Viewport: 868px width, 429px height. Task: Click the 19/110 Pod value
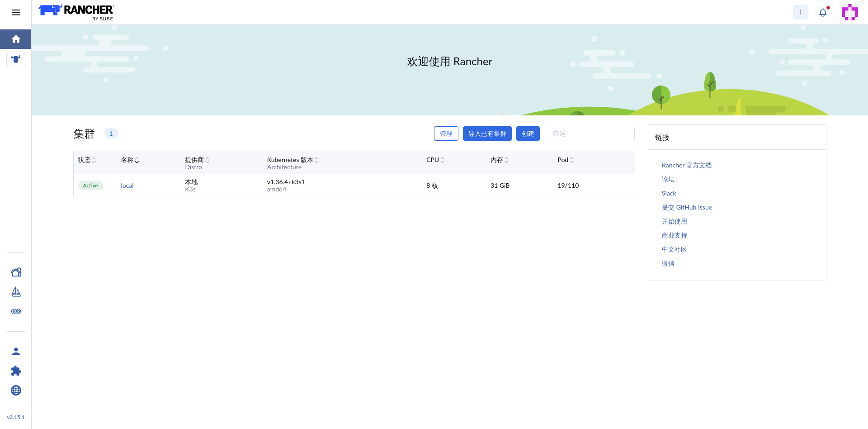pyautogui.click(x=568, y=186)
